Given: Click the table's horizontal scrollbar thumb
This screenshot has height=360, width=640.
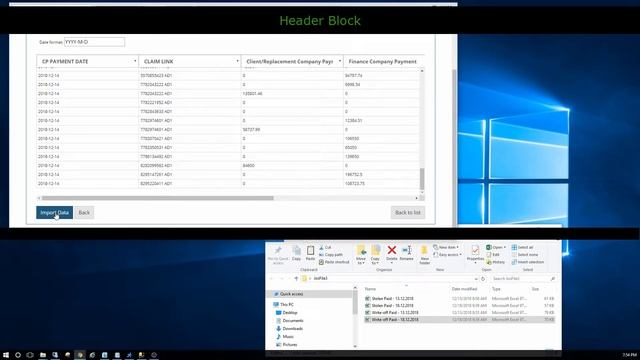Looking at the screenshot, I should click(157, 198).
